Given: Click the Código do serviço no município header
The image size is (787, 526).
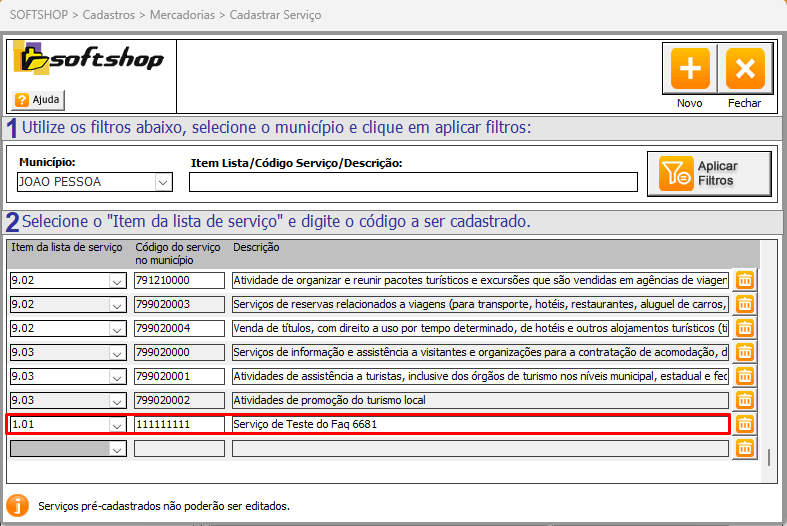Looking at the screenshot, I should pos(178,253).
